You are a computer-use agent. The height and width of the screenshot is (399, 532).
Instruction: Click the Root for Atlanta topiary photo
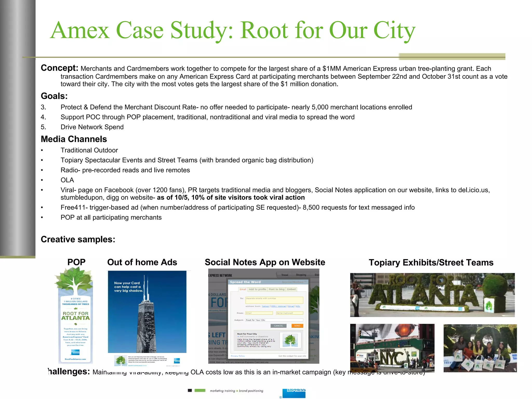(432, 295)
